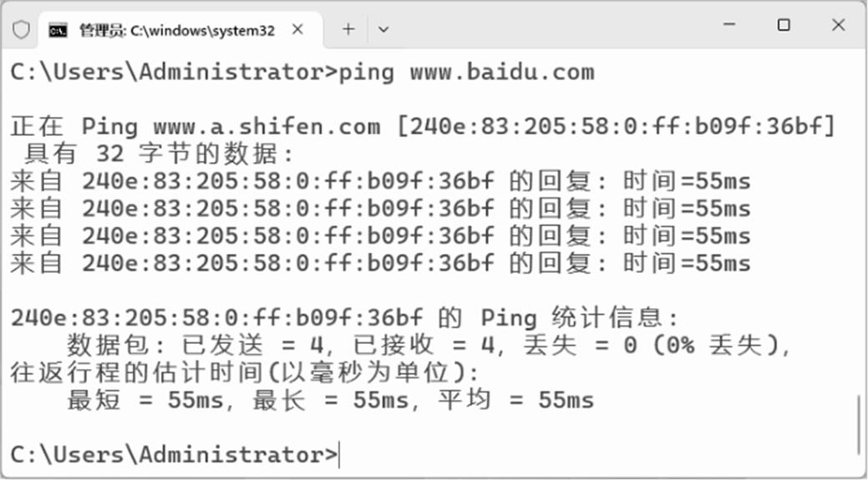This screenshot has width=868, height=480.
Task: Click the www.a.shifen.com hostname
Action: tap(266, 127)
